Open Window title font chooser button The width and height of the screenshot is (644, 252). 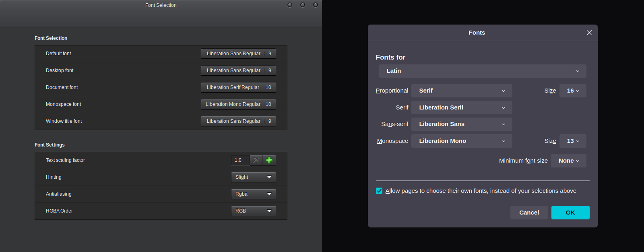pos(238,121)
